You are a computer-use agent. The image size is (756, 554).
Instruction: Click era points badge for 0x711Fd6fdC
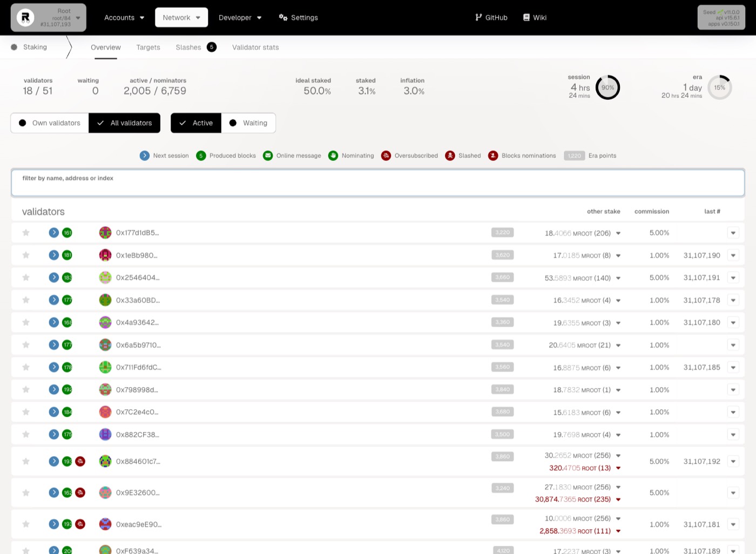503,367
